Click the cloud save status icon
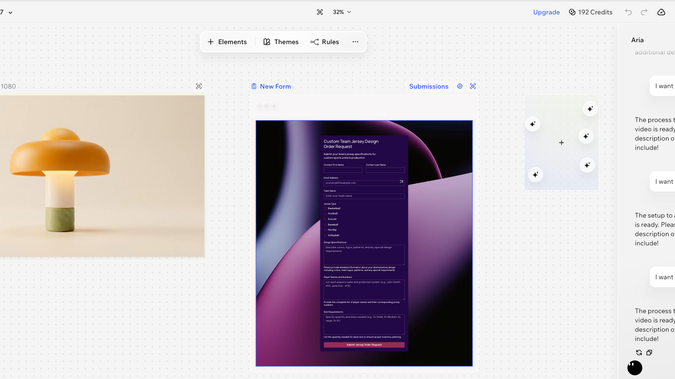 pos(661,12)
